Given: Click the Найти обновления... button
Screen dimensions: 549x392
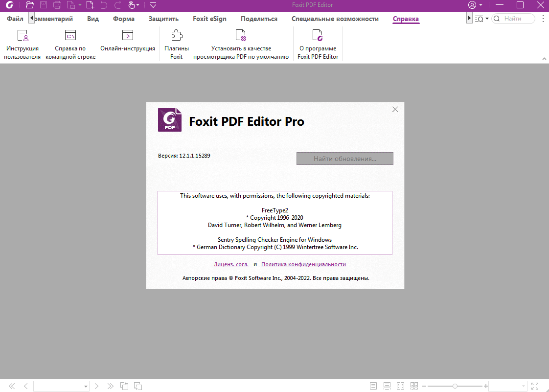Looking at the screenshot, I should (x=345, y=159).
